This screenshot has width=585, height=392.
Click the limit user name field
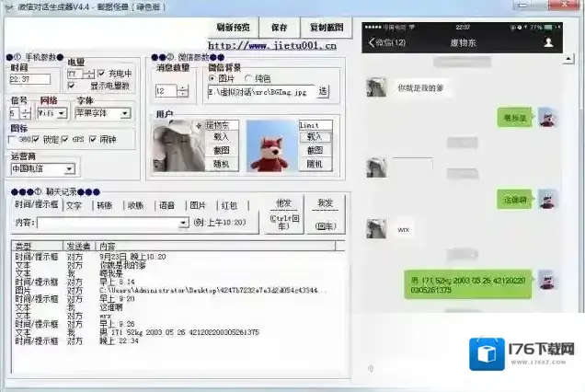pyautogui.click(x=315, y=125)
